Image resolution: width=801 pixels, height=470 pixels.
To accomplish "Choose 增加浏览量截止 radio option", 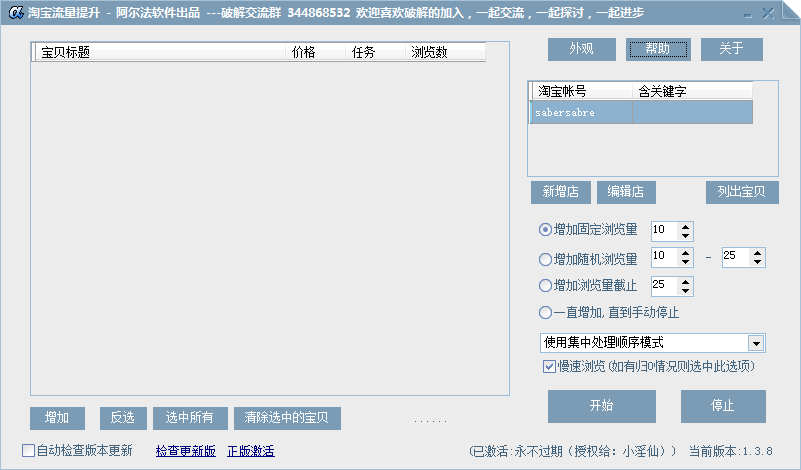I will pos(545,285).
